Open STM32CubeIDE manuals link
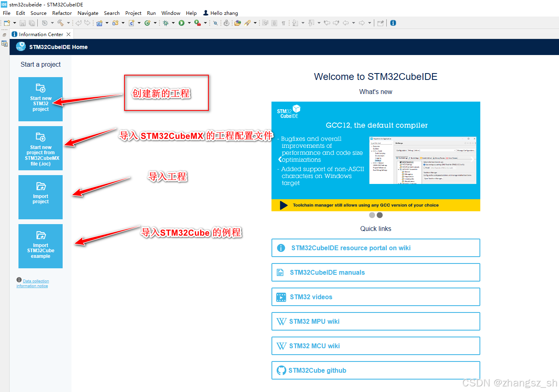559x392 pixels. pyautogui.click(x=375, y=272)
